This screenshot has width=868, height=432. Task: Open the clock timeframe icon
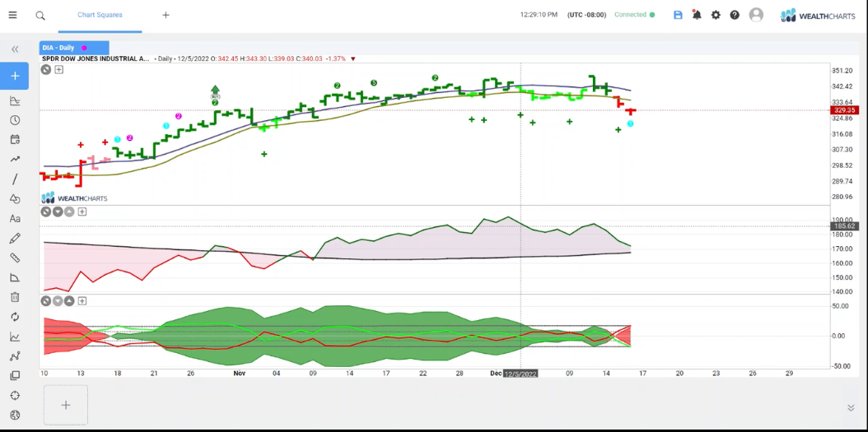click(x=15, y=120)
